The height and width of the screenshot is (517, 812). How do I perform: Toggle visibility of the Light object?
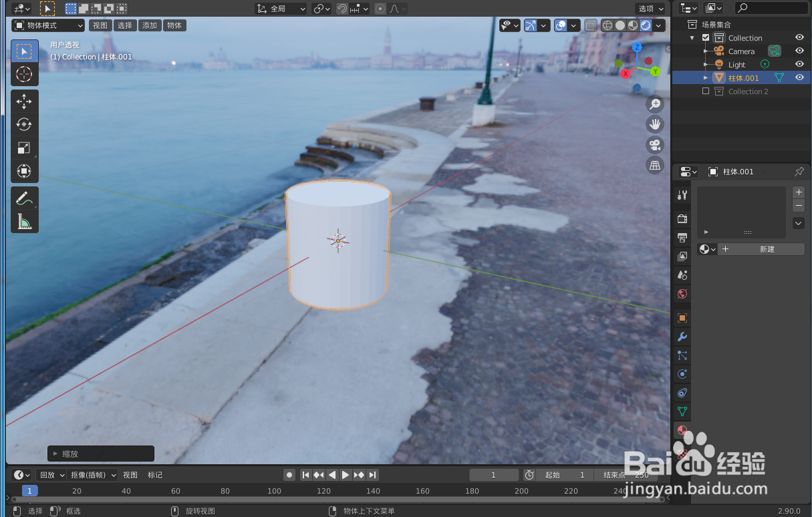pos(799,64)
